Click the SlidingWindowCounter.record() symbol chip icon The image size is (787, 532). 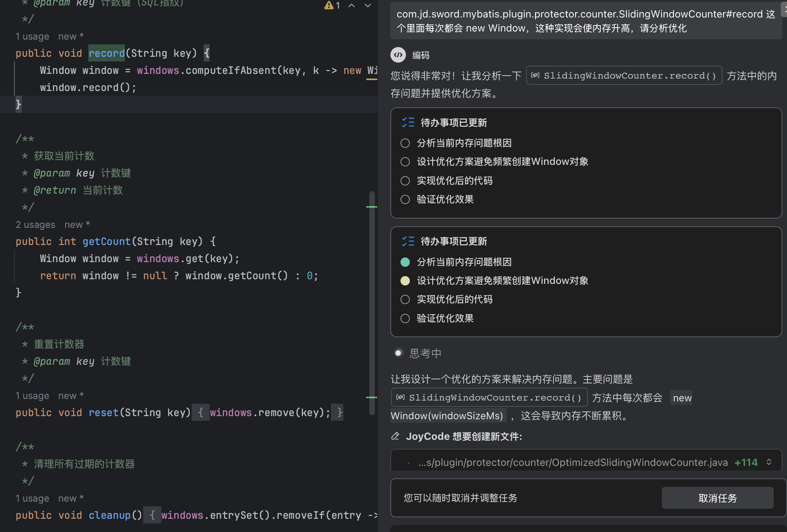535,75
